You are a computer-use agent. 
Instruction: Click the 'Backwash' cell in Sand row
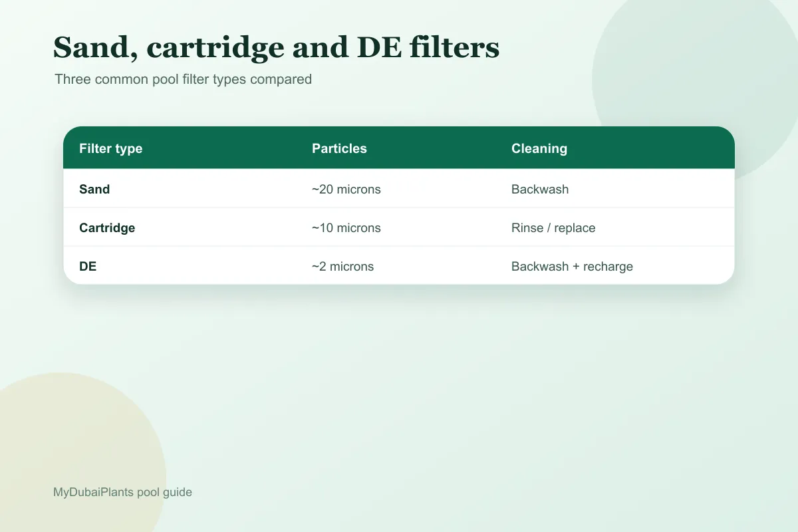point(540,189)
